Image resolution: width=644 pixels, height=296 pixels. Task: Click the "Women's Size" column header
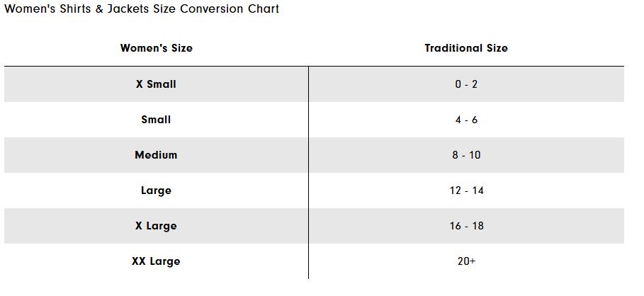click(x=156, y=48)
